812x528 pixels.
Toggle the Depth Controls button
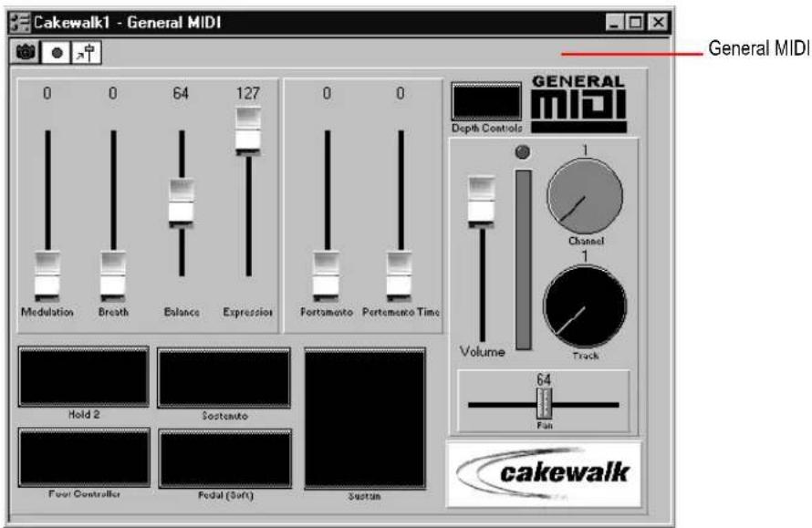[486, 102]
